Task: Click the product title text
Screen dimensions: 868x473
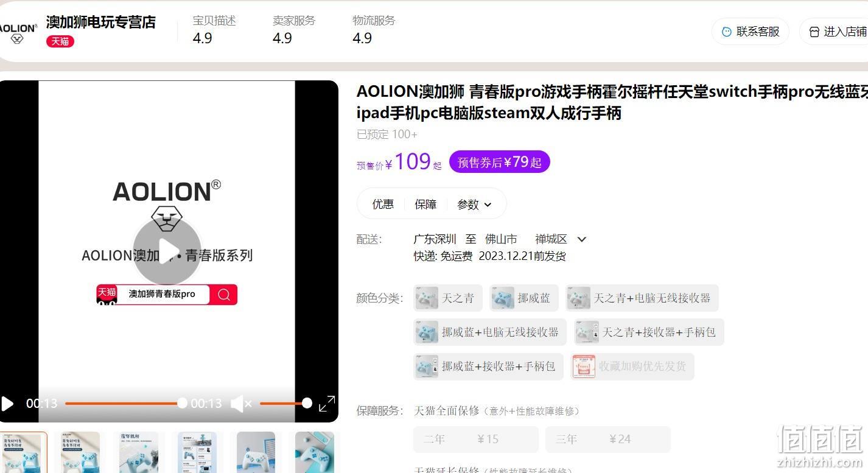Action: pyautogui.click(x=612, y=102)
